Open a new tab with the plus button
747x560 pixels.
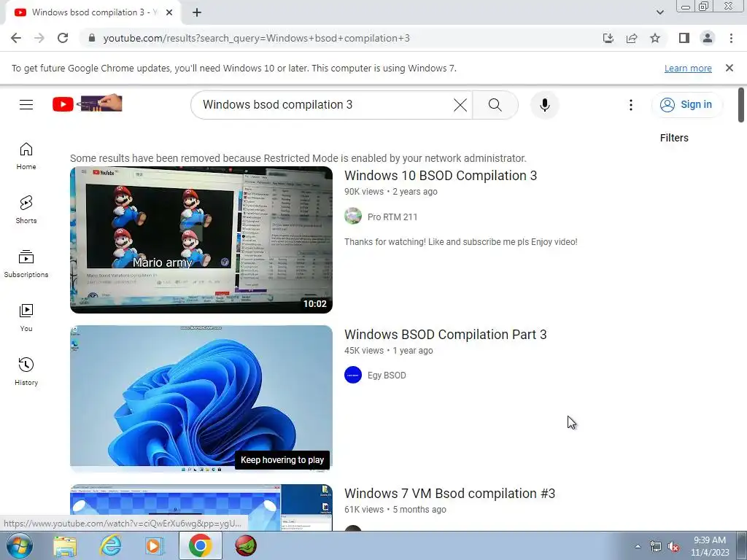[x=197, y=12]
